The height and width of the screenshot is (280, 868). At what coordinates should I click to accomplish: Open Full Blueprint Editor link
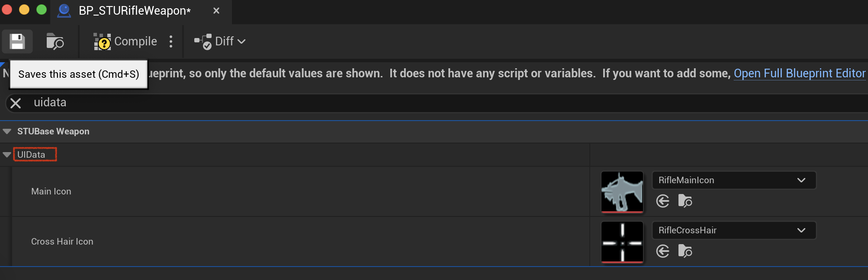[x=800, y=73]
